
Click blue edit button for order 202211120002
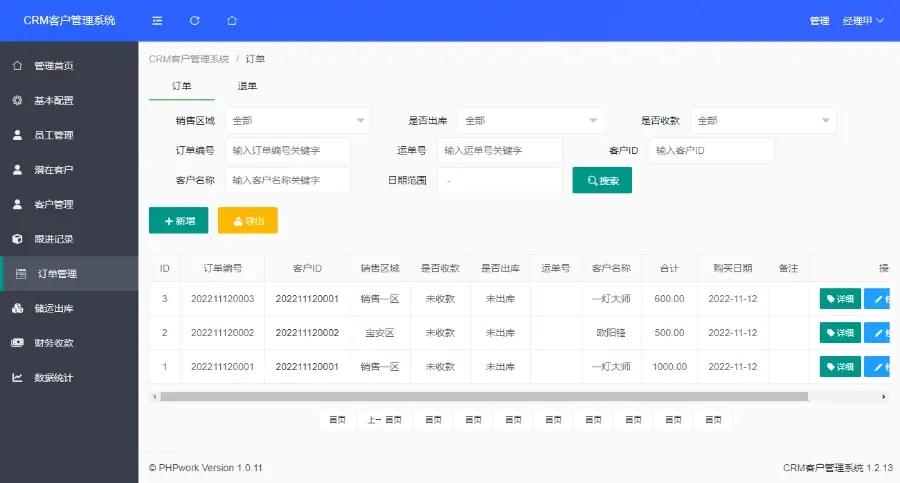tap(877, 333)
